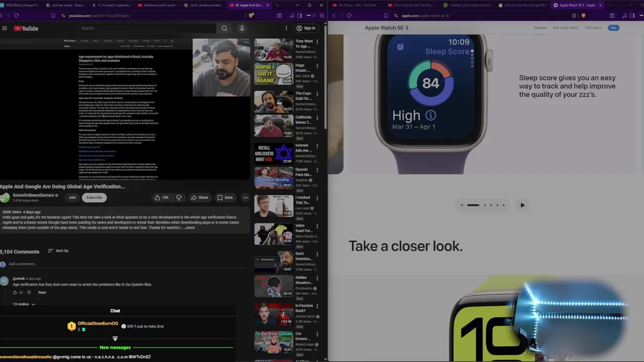The image size is (644, 362).
Task: Open new tab in the YouTube browser window
Action: 277,5
